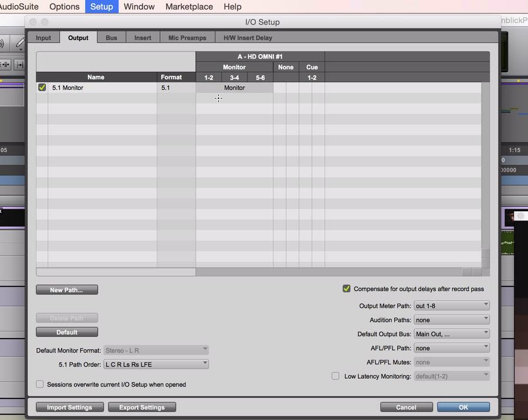The image size is (528, 420).
Task: Open the Output Meter Path dropdown
Action: pos(451,306)
